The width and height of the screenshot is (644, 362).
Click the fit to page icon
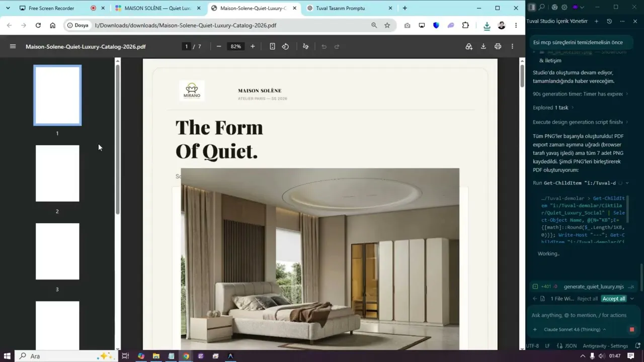pos(272,46)
